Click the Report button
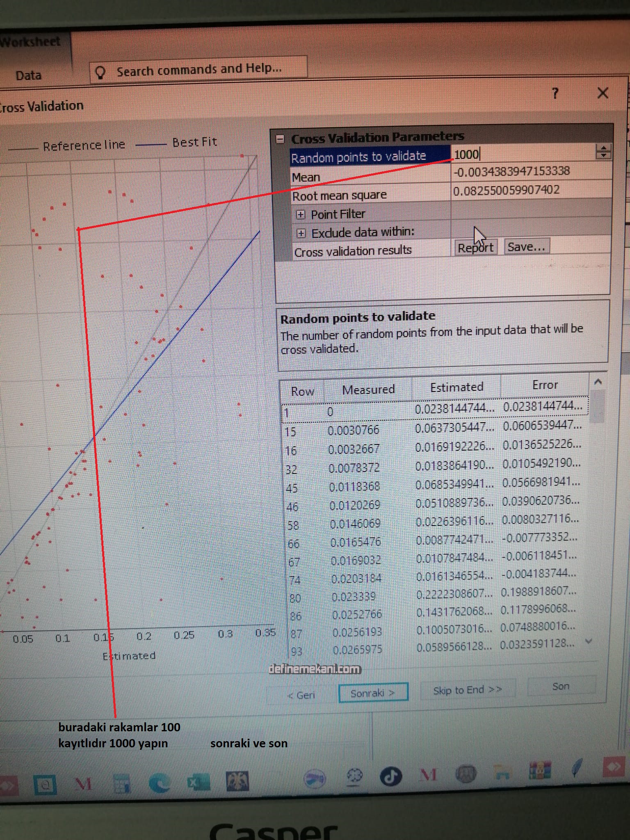The width and height of the screenshot is (630, 840). [475, 248]
